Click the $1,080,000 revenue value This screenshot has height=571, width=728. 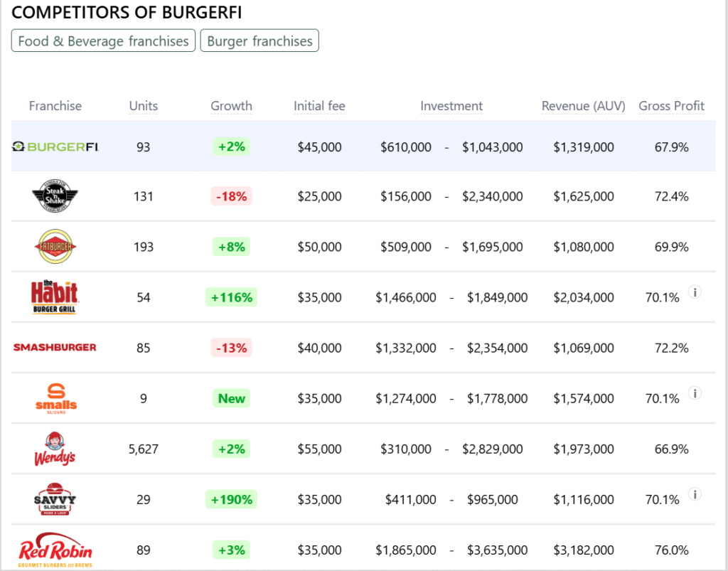click(x=584, y=247)
